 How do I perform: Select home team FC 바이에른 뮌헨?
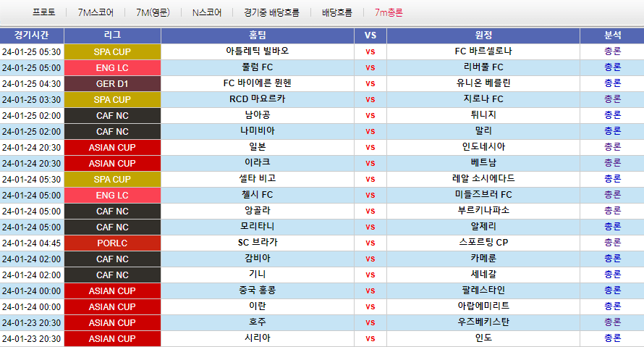pos(257,83)
